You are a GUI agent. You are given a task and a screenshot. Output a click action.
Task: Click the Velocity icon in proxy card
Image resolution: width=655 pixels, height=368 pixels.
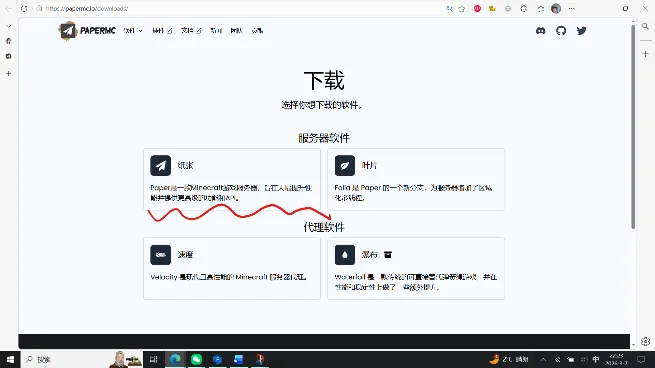161,255
